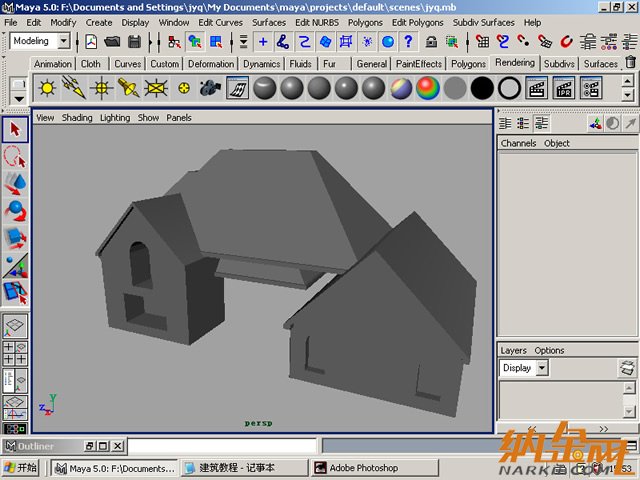Open the Edit Polygons menu
Image resolution: width=640 pixels, height=480 pixels.
click(417, 22)
